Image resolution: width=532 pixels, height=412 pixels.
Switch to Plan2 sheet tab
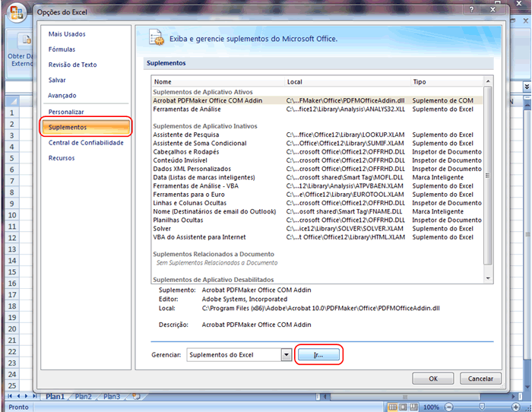[x=83, y=397]
